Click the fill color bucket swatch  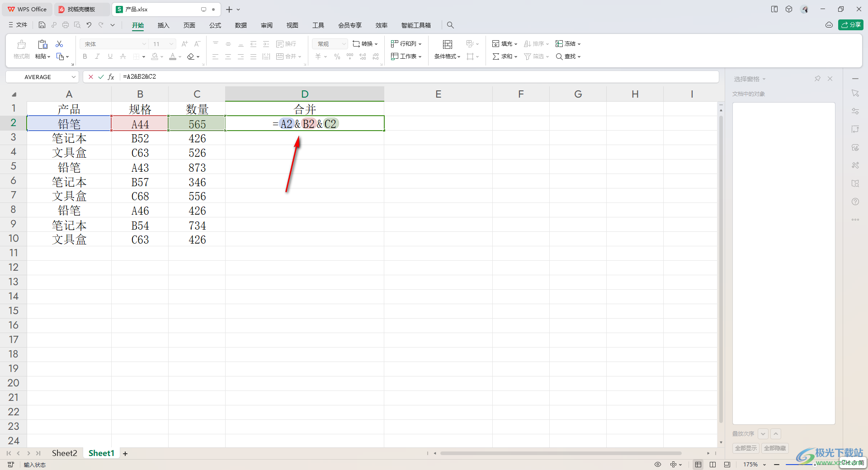pos(155,56)
